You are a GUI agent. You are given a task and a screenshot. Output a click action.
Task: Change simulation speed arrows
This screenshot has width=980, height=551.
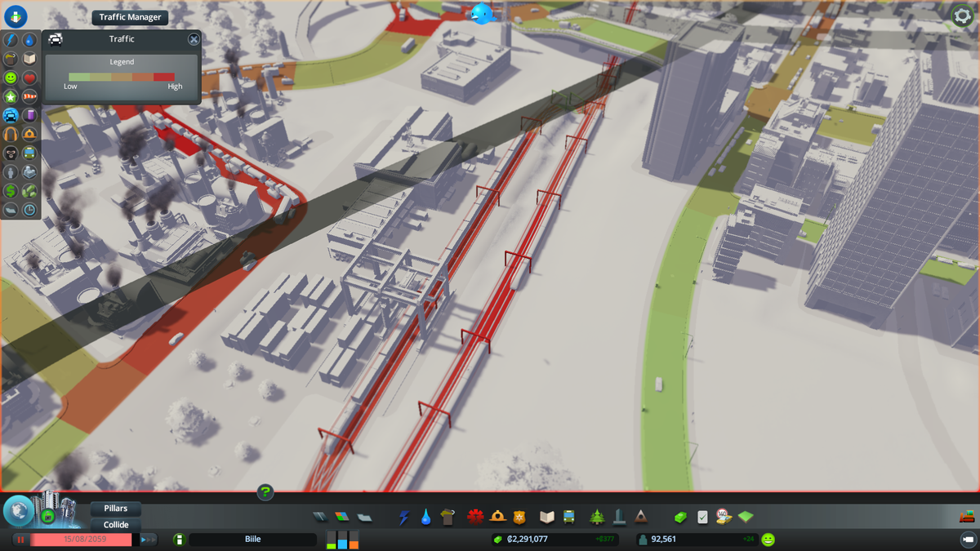coord(148,540)
